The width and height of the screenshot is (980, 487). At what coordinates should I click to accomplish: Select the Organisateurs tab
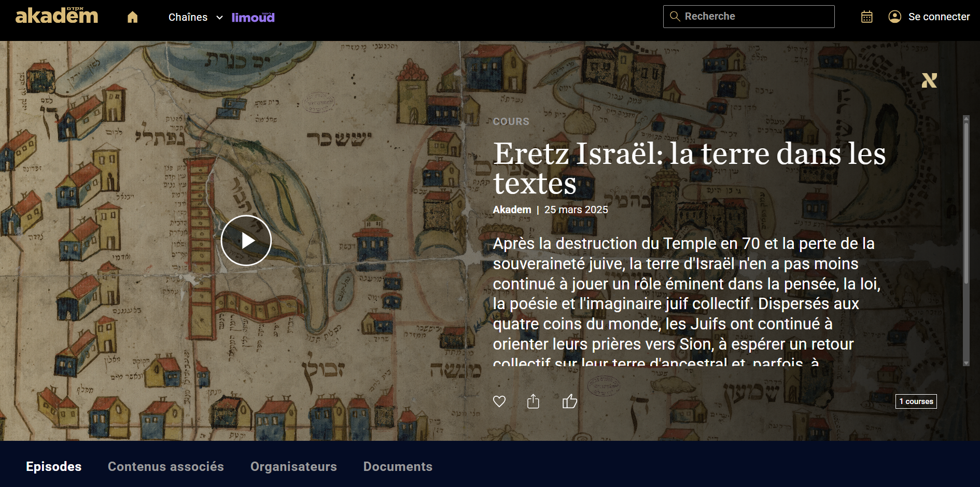click(x=293, y=467)
